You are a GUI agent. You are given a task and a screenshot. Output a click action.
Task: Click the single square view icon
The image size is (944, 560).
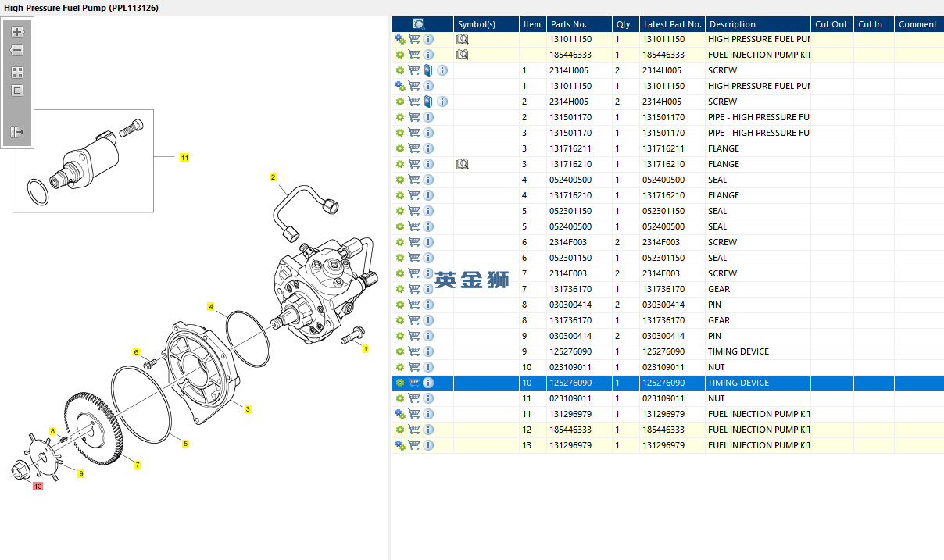pos(17,91)
